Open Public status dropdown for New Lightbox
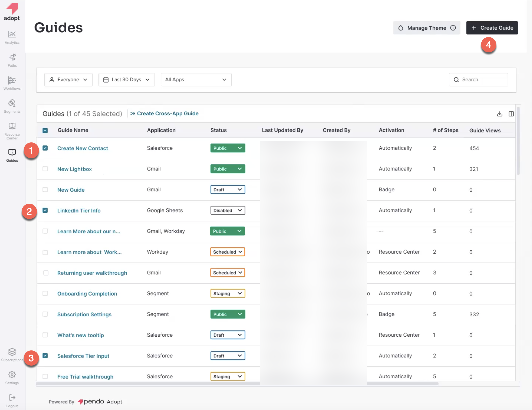The image size is (532, 410). 228,169
